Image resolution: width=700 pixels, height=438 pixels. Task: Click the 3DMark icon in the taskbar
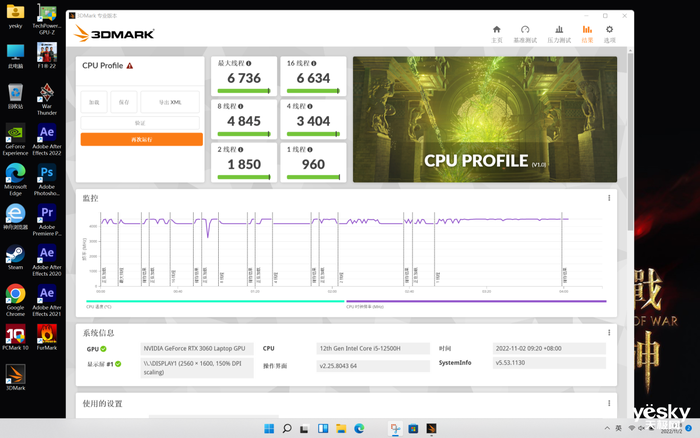431,429
